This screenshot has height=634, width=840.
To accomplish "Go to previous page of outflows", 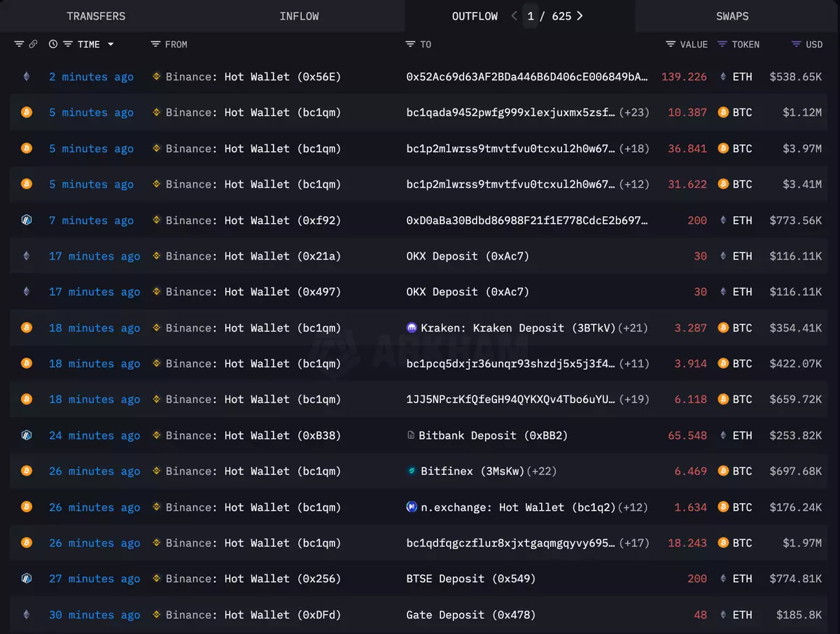I will (514, 16).
